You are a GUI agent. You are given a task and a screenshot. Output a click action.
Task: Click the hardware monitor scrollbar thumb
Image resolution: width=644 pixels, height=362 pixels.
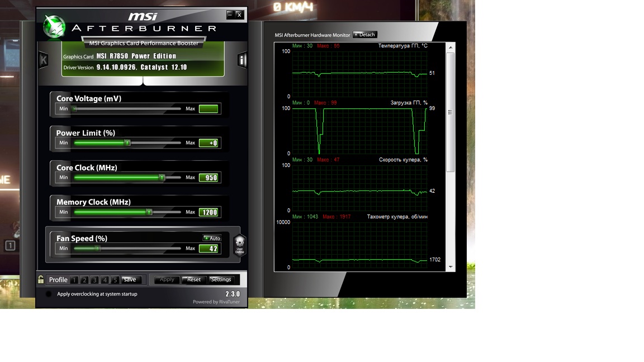[x=451, y=112]
